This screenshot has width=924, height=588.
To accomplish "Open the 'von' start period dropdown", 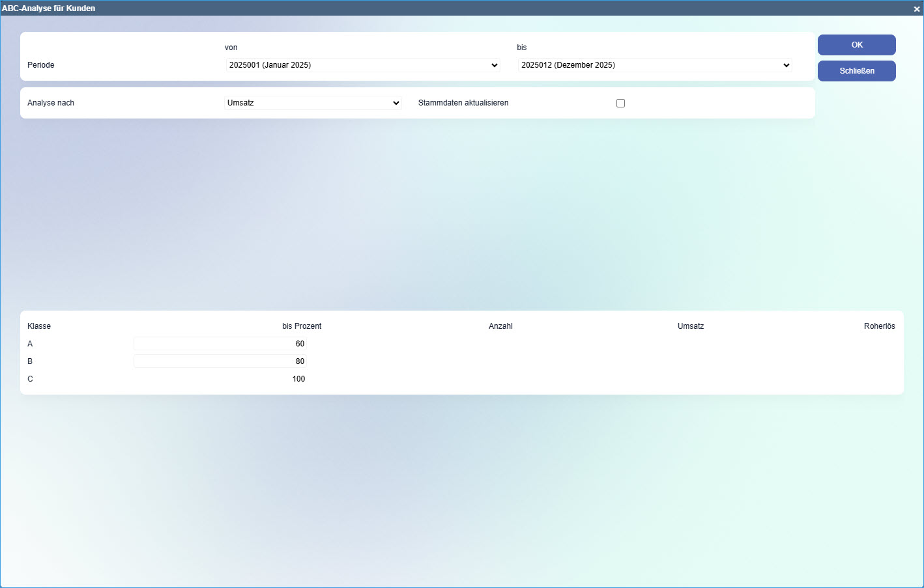I will 362,65.
